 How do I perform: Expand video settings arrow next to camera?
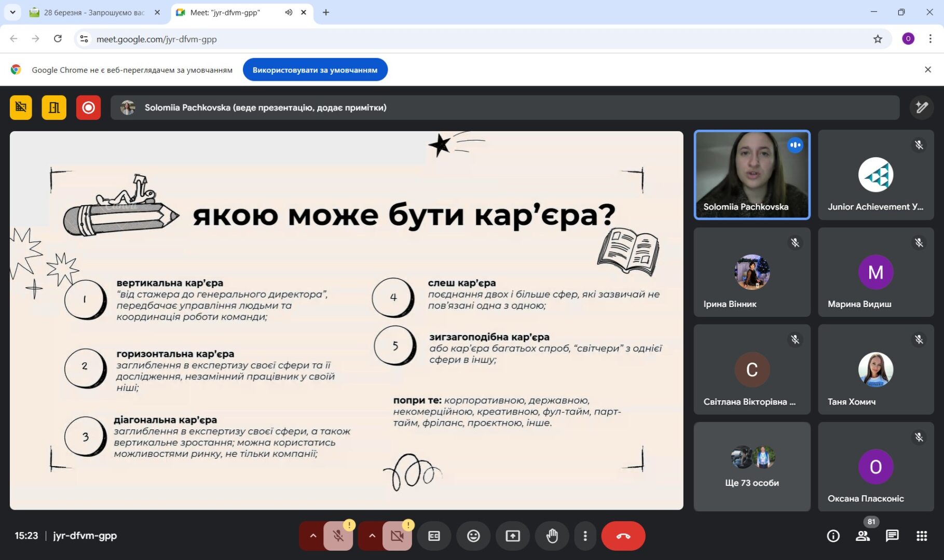pos(372,536)
